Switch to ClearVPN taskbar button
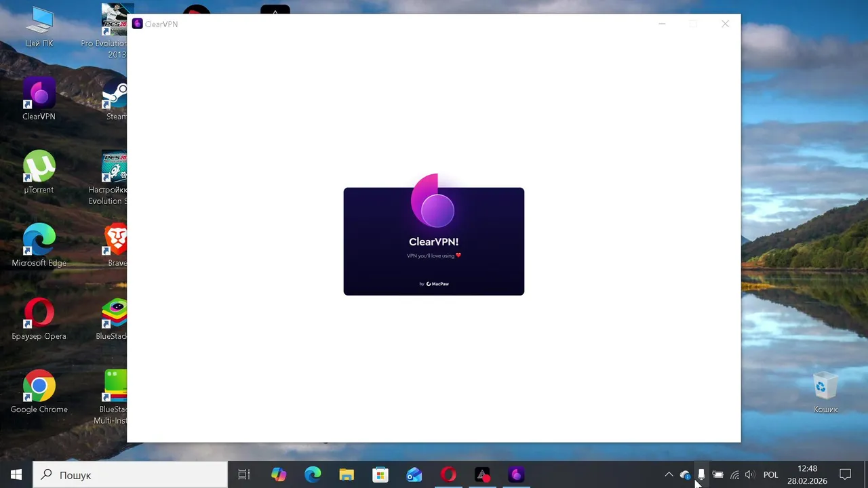Image resolution: width=868 pixels, height=488 pixels. click(516, 474)
